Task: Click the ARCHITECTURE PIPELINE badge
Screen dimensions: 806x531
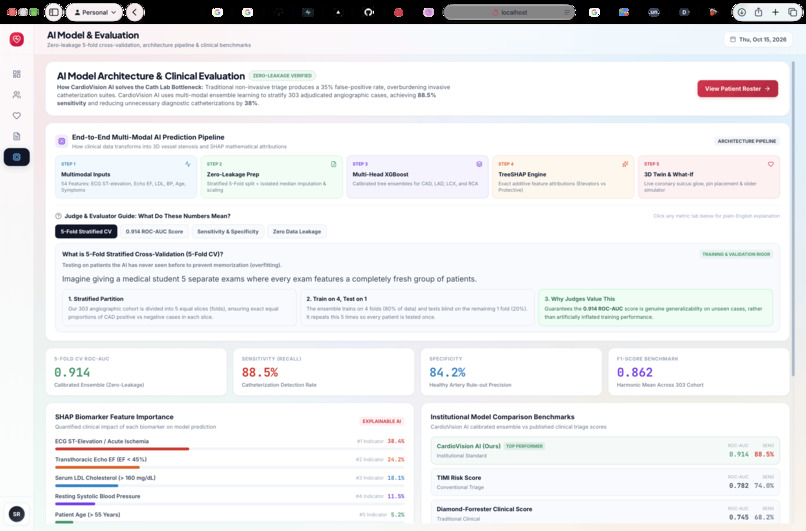Action: point(747,141)
